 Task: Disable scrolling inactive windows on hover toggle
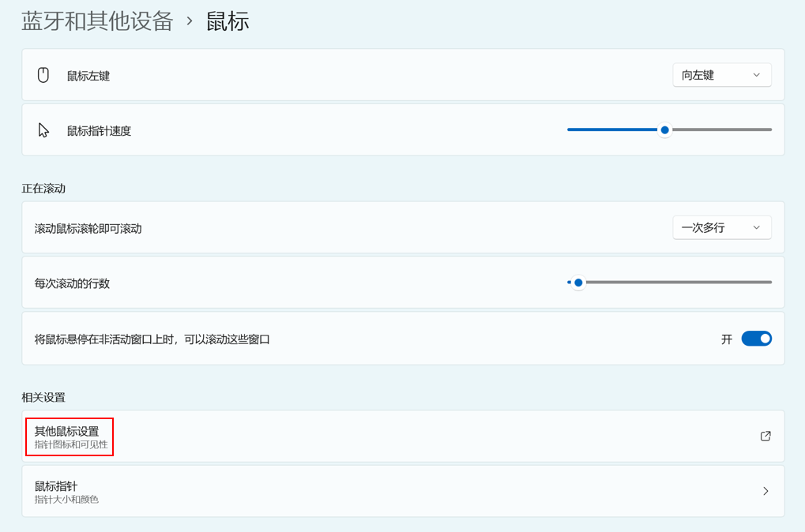tap(756, 339)
